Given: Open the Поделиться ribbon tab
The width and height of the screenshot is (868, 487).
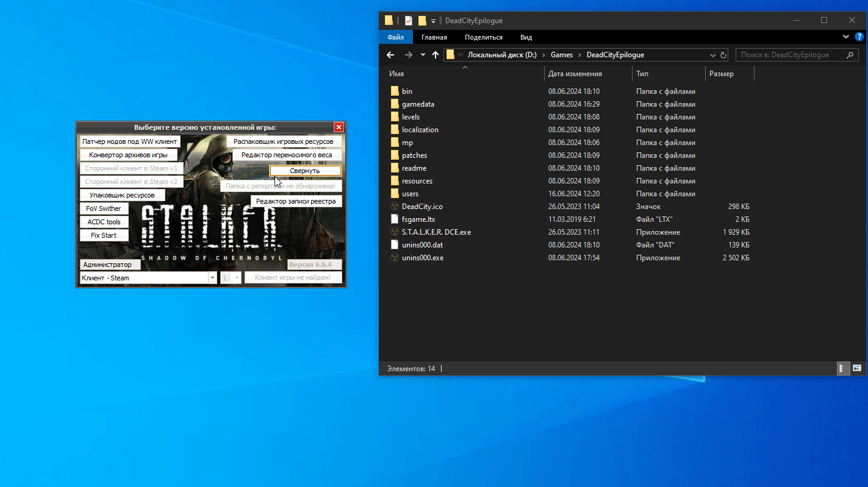Looking at the screenshot, I should pos(484,37).
